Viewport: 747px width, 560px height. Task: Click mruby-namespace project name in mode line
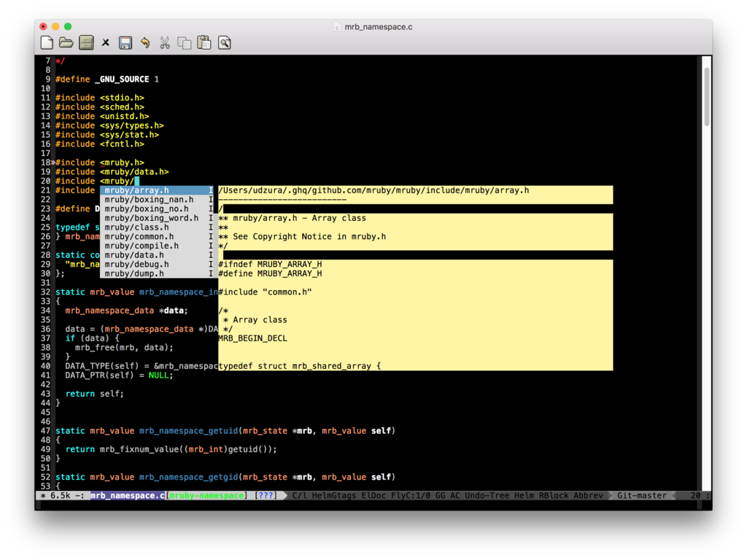[206, 496]
